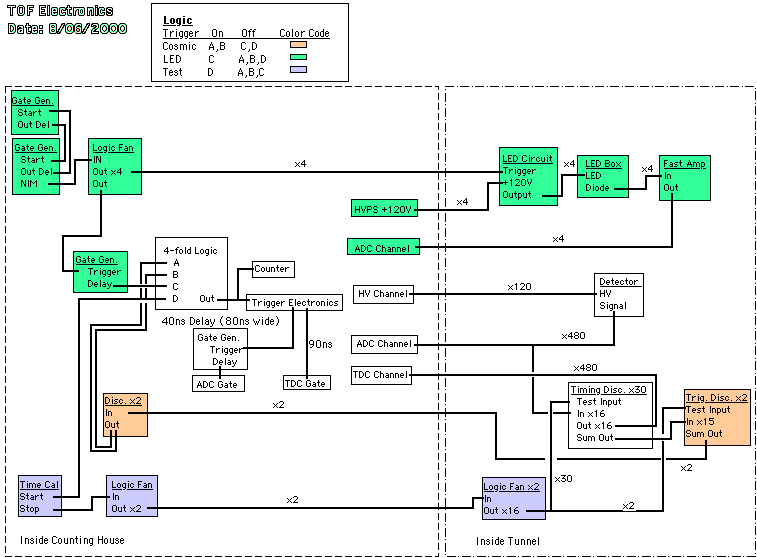Click the white 'ADC Channel' box
This screenshot has height=558, width=757.
pos(384,345)
